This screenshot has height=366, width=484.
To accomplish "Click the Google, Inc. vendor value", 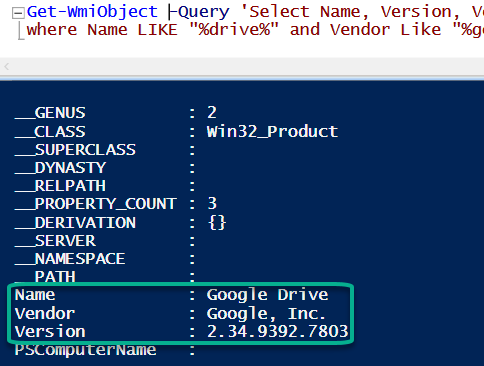I will pos(266,313).
